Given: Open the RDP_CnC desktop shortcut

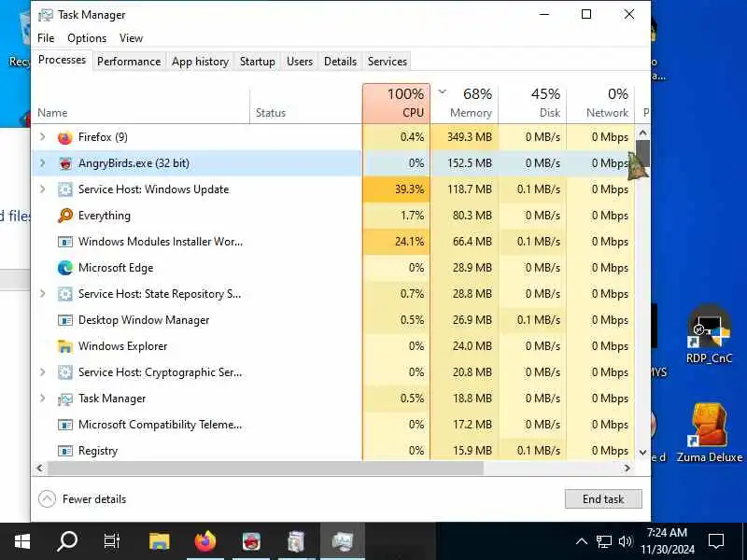Looking at the screenshot, I should point(709,334).
